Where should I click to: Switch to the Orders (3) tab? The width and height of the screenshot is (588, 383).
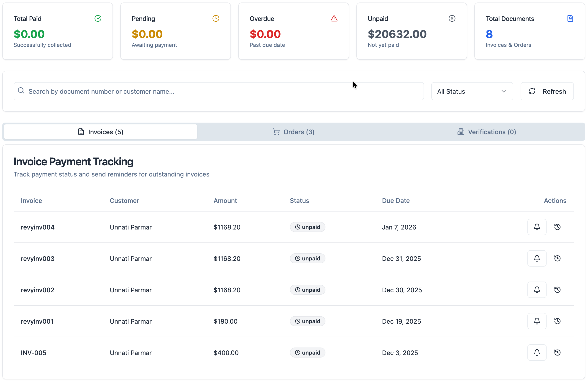point(293,132)
